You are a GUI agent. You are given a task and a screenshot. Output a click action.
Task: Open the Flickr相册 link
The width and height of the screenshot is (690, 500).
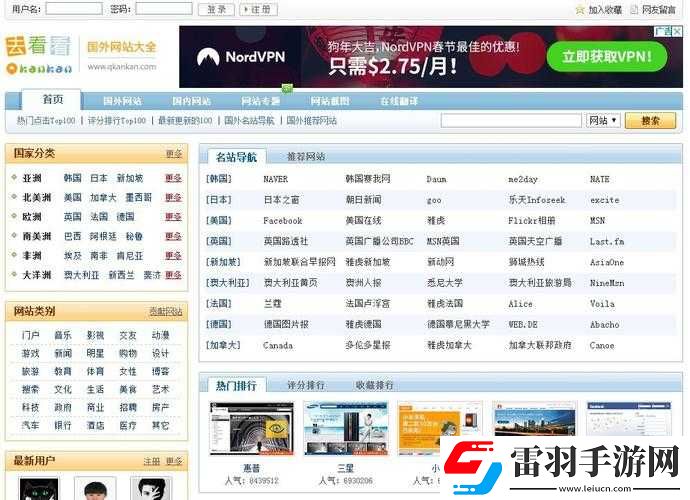pos(532,221)
